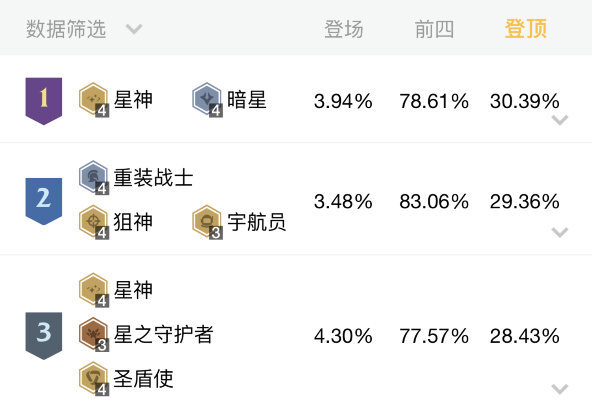The width and height of the screenshot is (592, 407).
Task: Sort by the 登场 column
Action: coord(344,29)
